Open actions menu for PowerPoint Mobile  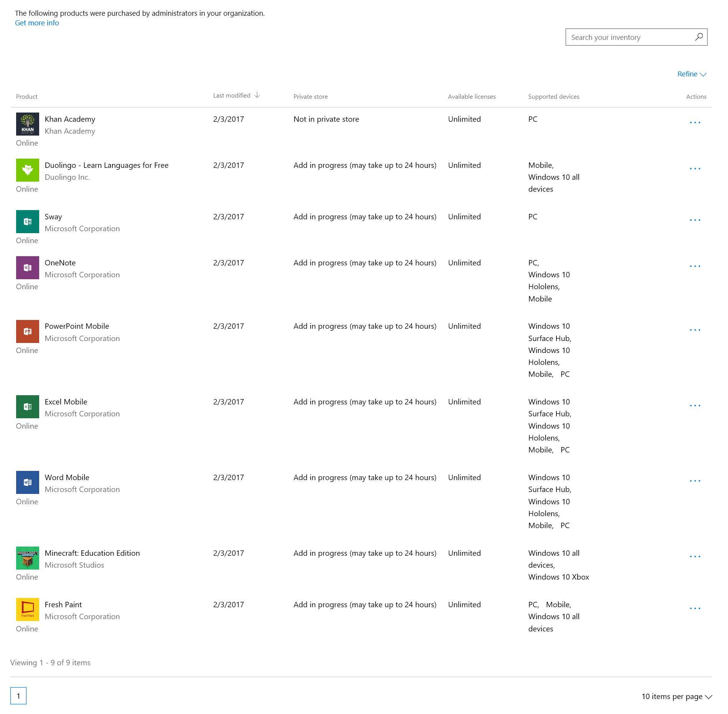695,330
